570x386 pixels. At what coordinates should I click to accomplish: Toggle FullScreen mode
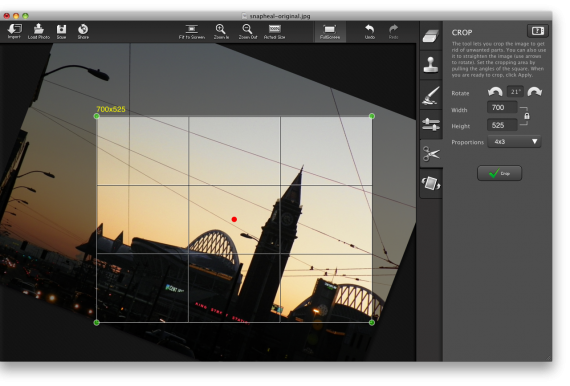(x=330, y=31)
